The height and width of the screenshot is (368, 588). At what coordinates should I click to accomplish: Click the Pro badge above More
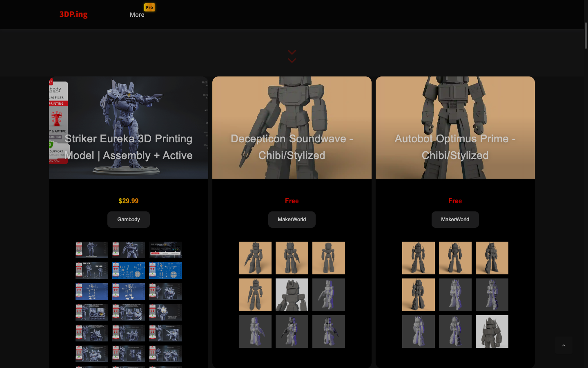coord(149,7)
